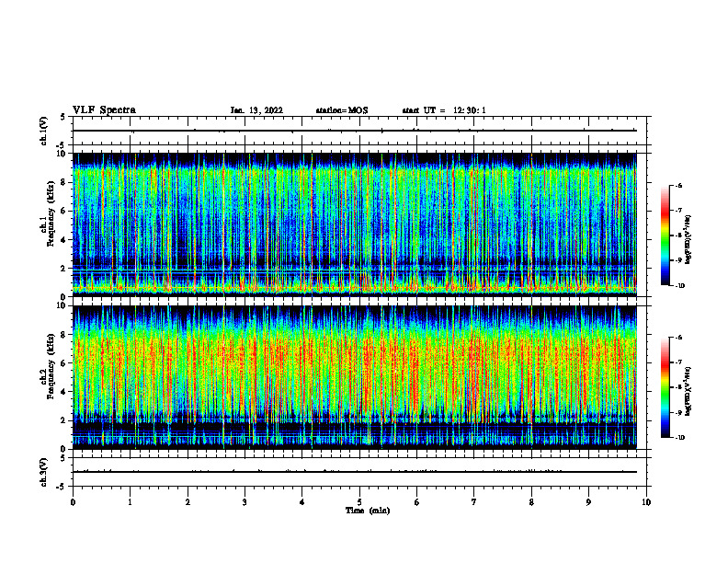
Task: Click time-axis tick label '10' at right end
Action: (x=646, y=502)
